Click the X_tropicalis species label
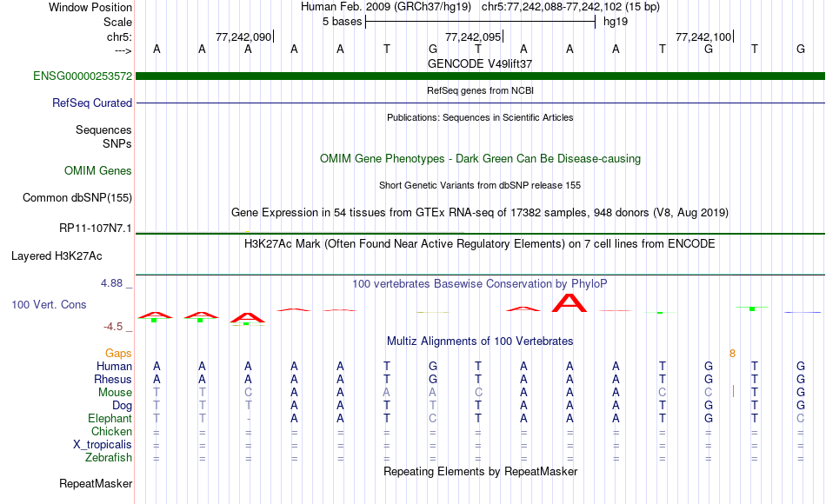This screenshot has width=826, height=504. point(103,445)
